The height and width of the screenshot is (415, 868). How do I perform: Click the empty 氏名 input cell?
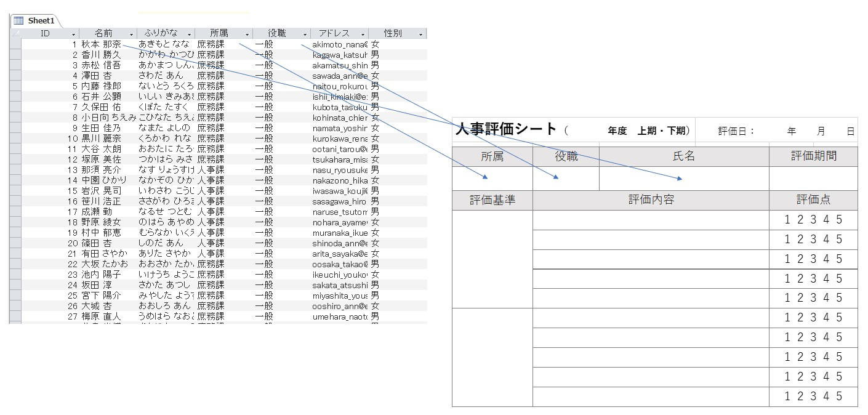[683, 179]
